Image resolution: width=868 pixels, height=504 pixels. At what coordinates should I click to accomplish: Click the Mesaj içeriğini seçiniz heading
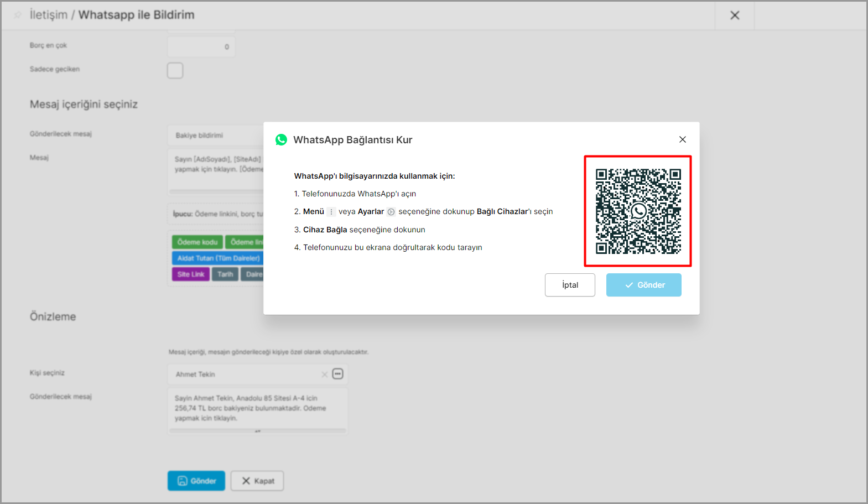[x=84, y=105]
